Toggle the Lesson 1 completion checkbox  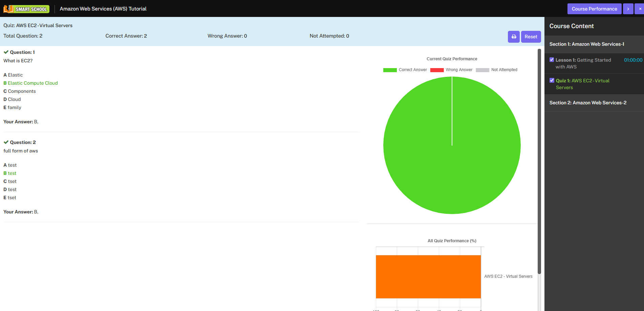[552, 60]
